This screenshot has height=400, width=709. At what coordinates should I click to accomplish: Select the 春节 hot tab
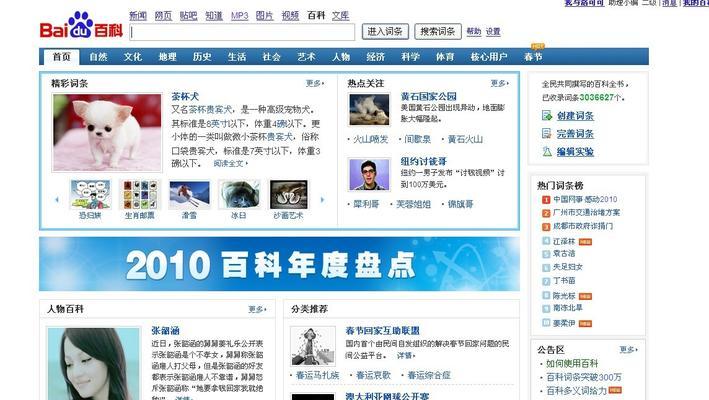[x=534, y=57]
